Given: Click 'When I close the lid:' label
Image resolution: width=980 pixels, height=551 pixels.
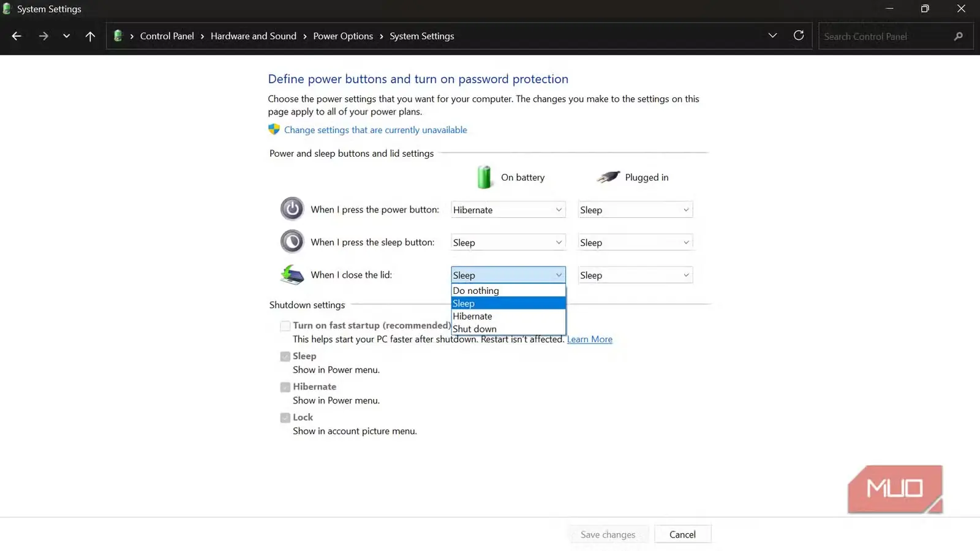Looking at the screenshot, I should click(x=351, y=275).
